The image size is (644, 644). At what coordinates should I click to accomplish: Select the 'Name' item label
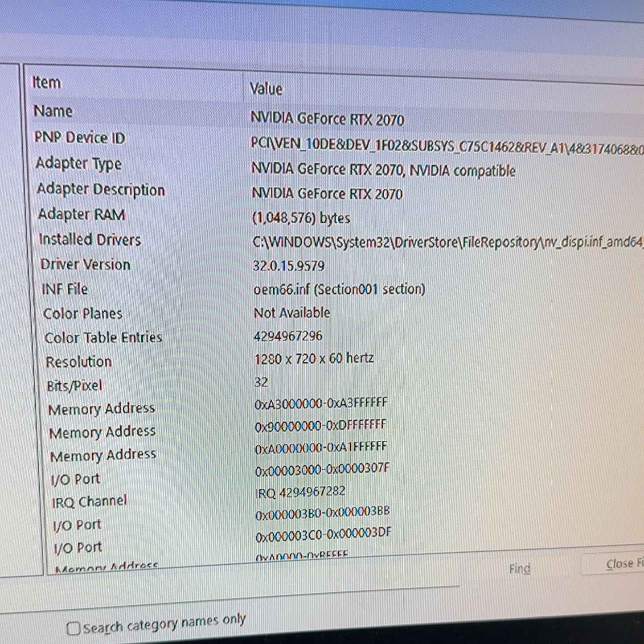53,111
